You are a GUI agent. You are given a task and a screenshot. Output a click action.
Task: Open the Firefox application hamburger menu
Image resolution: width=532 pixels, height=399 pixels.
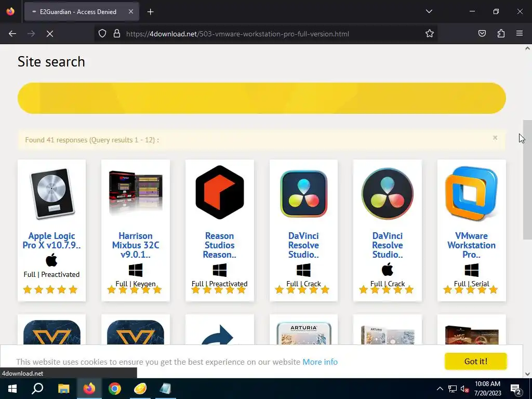click(x=520, y=34)
